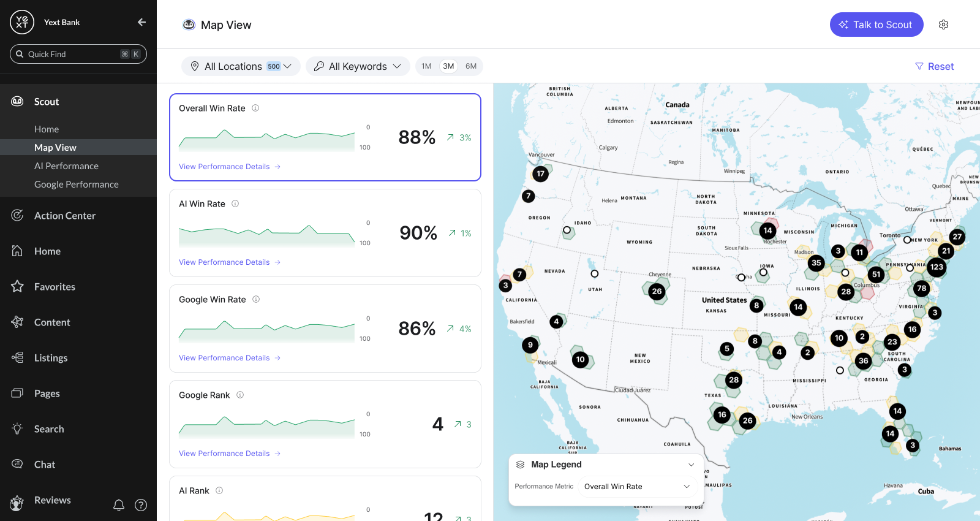
Task: Click the Yext logo icon
Action: coord(22,22)
